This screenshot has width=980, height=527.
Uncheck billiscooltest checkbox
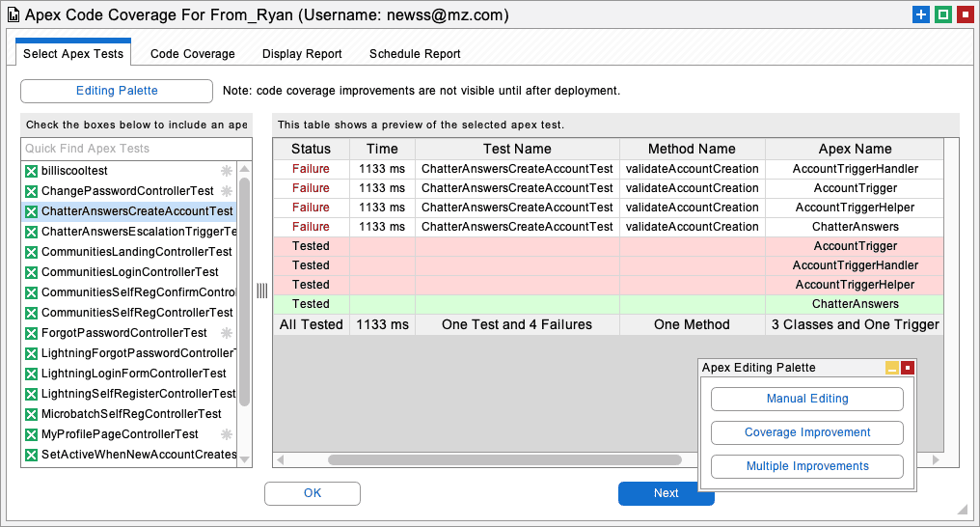coord(31,171)
